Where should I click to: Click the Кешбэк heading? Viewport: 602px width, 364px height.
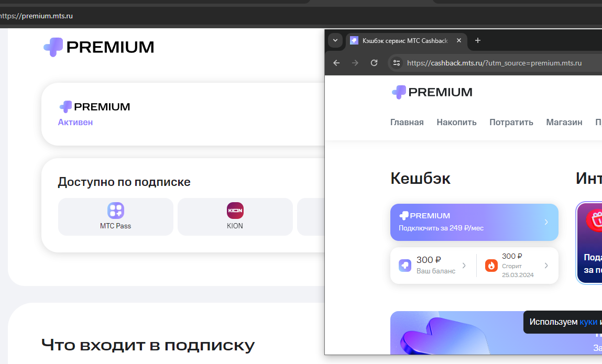(x=420, y=179)
